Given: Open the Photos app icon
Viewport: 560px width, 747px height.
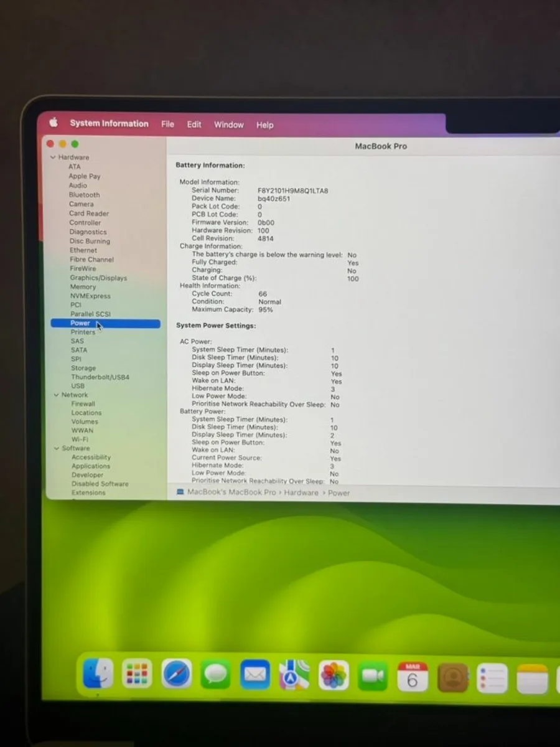Looking at the screenshot, I should pyautogui.click(x=334, y=676).
